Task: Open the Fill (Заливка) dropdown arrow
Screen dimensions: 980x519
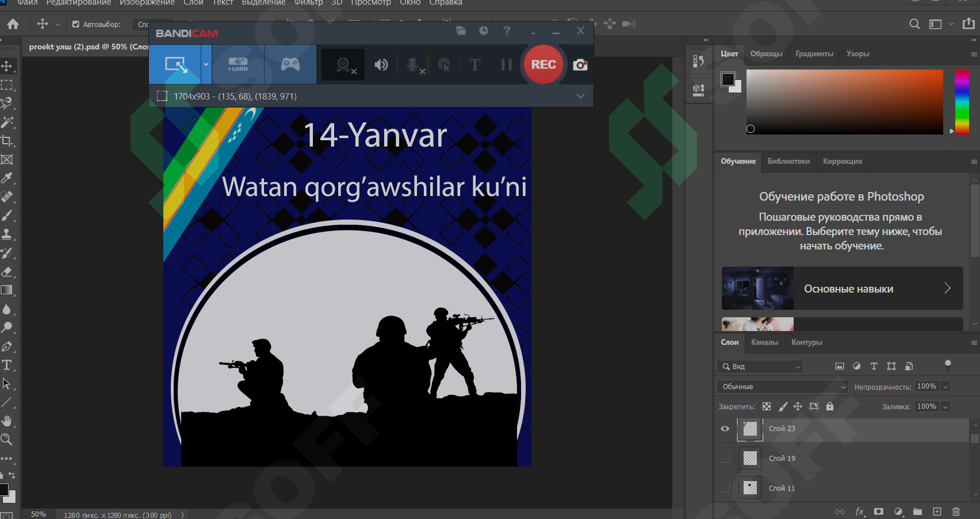Action: click(x=945, y=406)
